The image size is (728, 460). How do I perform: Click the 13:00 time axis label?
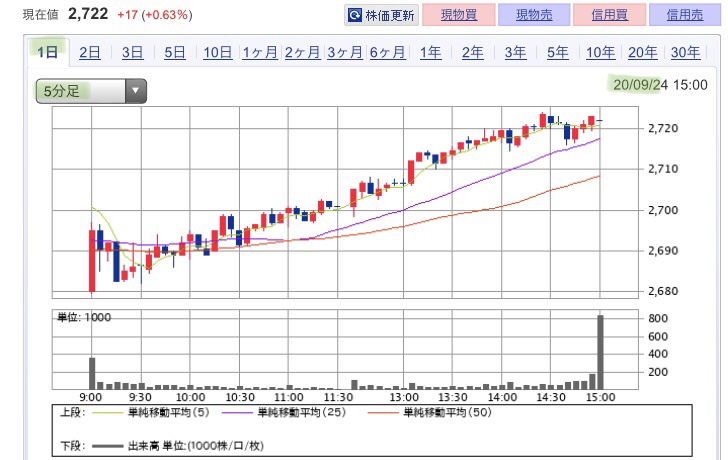pyautogui.click(x=404, y=397)
